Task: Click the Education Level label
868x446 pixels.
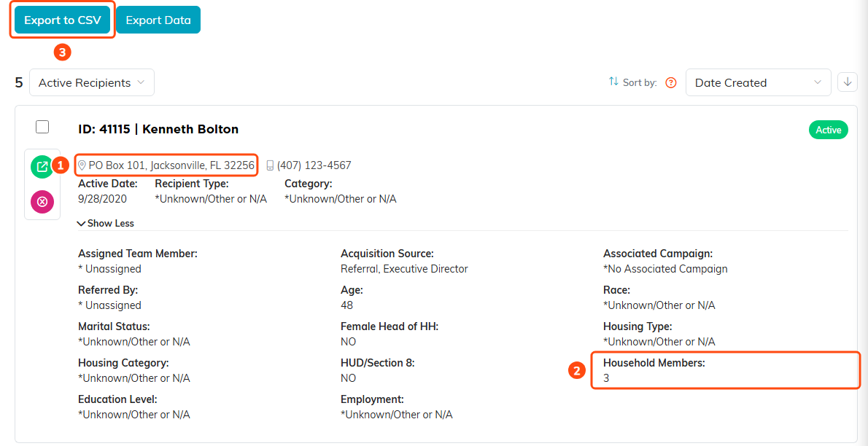Action: pyautogui.click(x=118, y=399)
